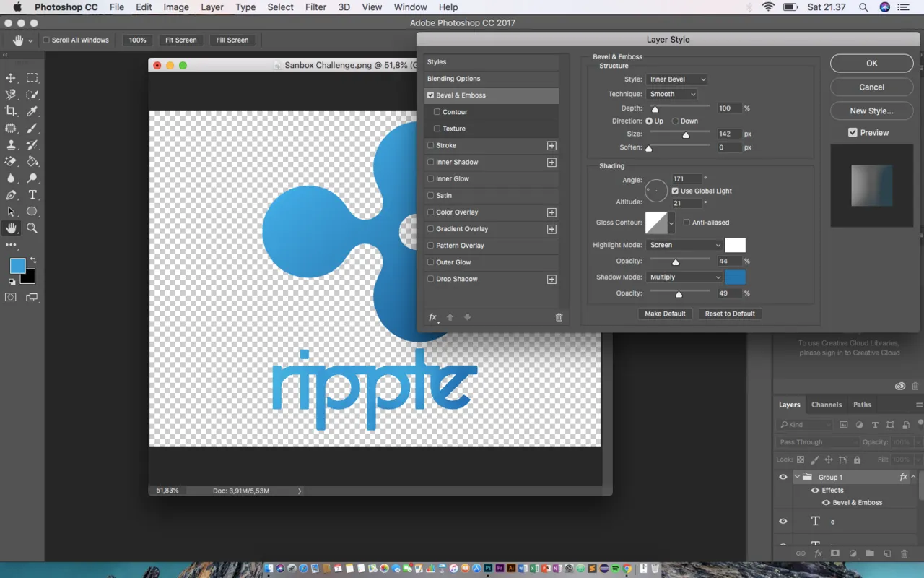The width and height of the screenshot is (924, 578).
Task: Click the Layer Style trash icon
Action: click(559, 317)
